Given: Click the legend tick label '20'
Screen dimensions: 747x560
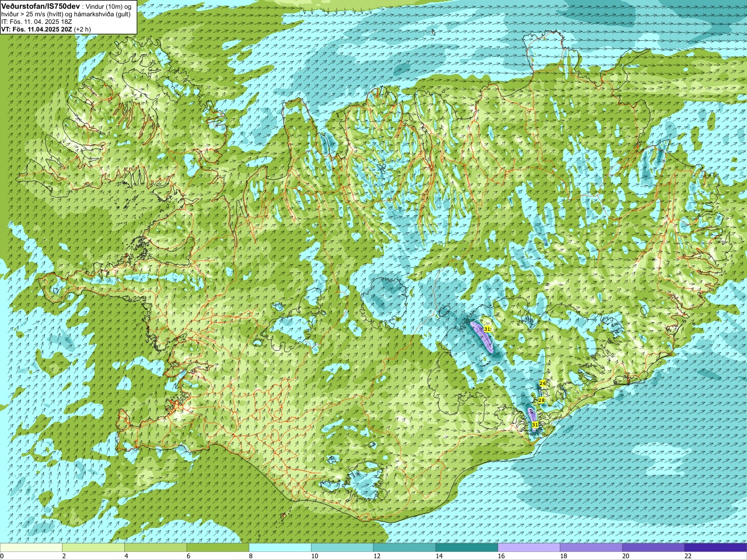Looking at the screenshot, I should click(x=626, y=556).
